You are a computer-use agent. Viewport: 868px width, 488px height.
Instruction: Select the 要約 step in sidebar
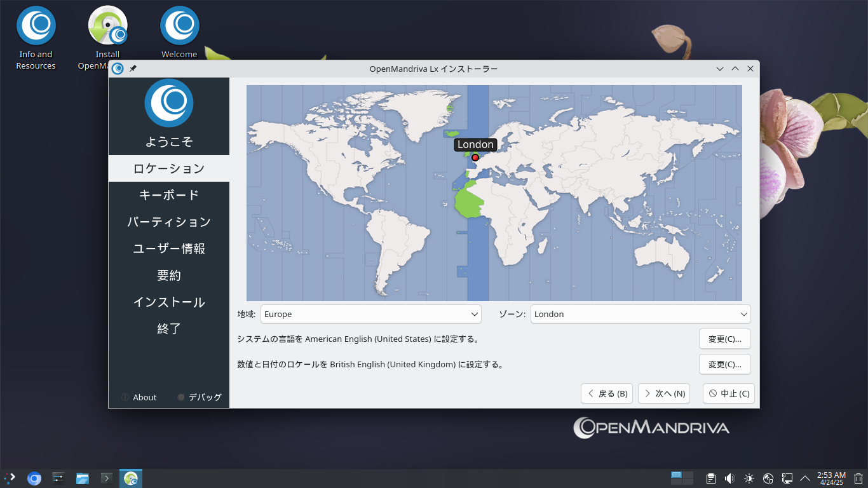(169, 275)
